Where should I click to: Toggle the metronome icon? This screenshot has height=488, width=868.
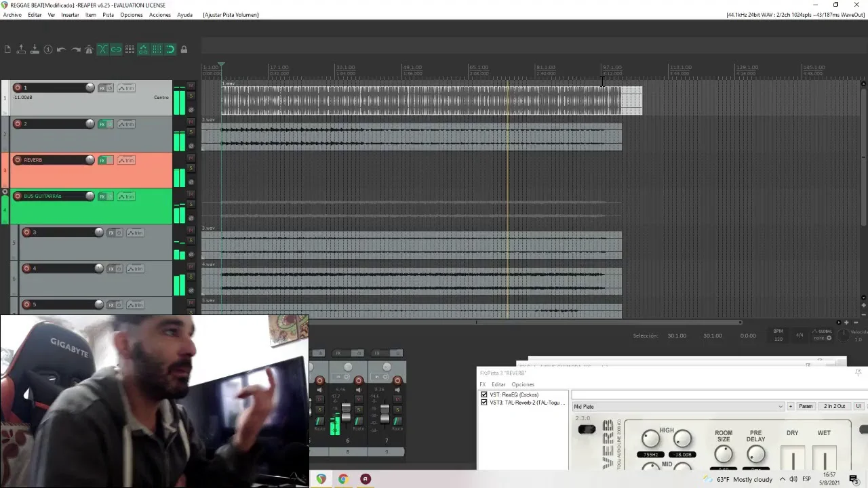(x=89, y=49)
